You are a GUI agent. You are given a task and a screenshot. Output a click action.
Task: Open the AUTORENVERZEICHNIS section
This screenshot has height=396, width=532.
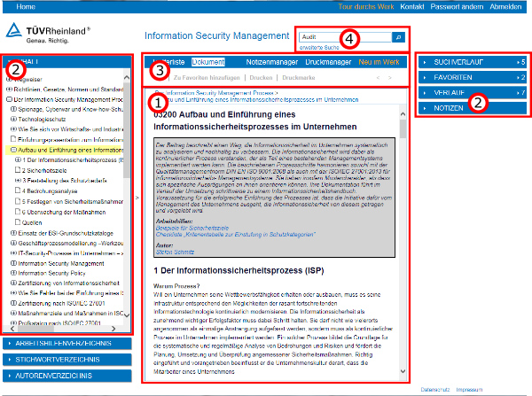click(66, 376)
